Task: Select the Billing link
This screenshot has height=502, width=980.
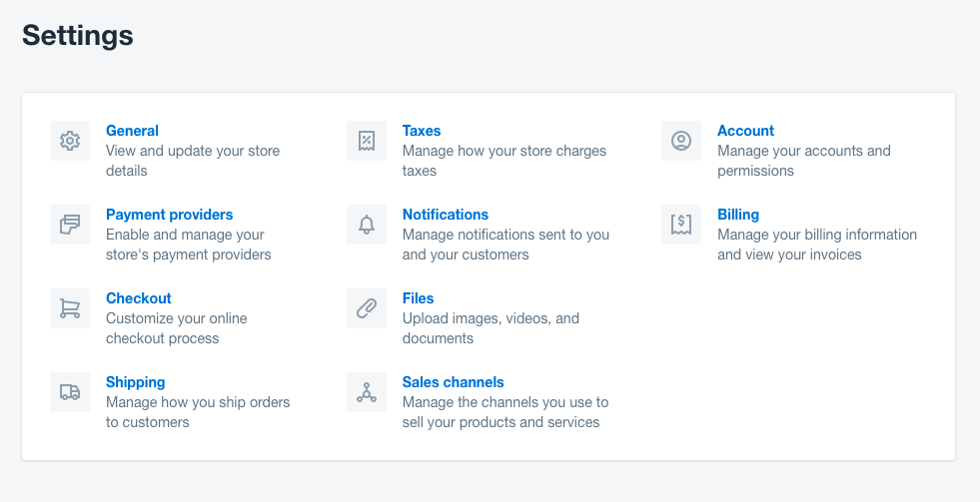Action: pyautogui.click(x=738, y=215)
